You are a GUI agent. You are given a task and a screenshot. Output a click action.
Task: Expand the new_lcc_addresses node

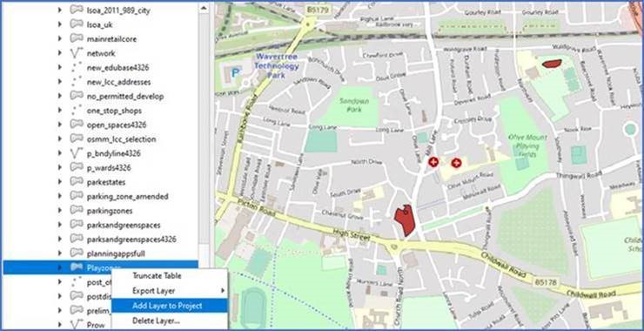point(60,82)
